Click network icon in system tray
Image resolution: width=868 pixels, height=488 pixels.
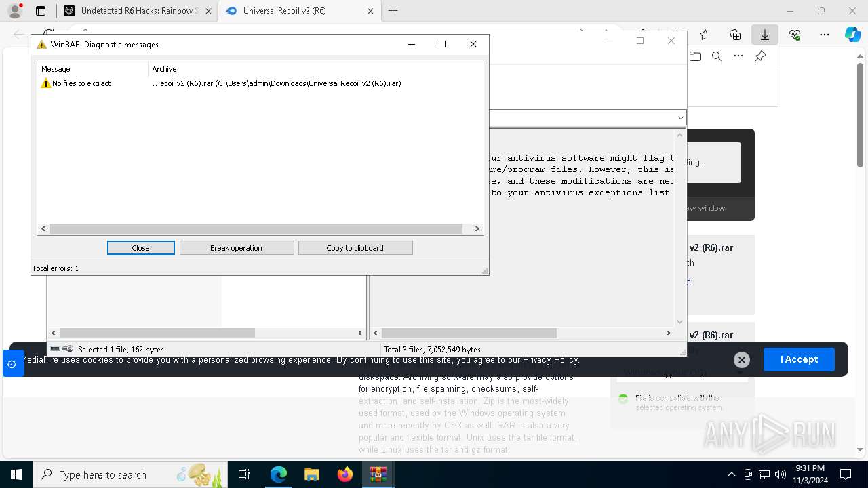(x=764, y=474)
